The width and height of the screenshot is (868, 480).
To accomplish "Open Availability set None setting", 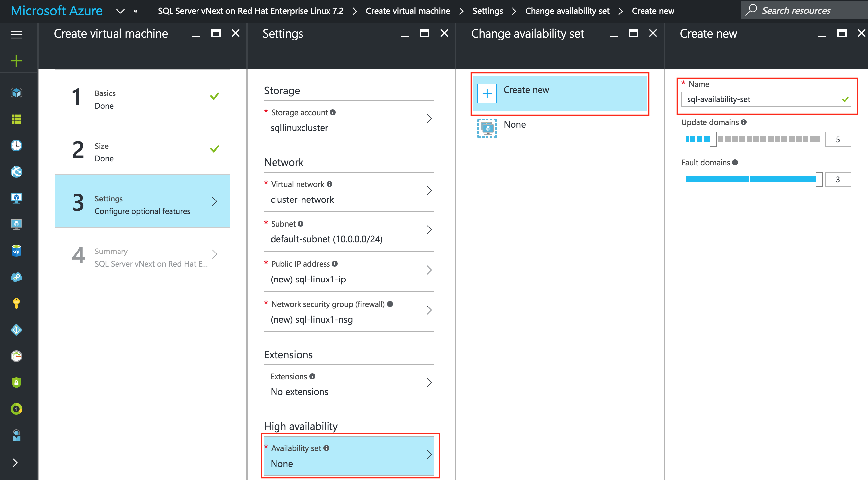I will (x=349, y=456).
